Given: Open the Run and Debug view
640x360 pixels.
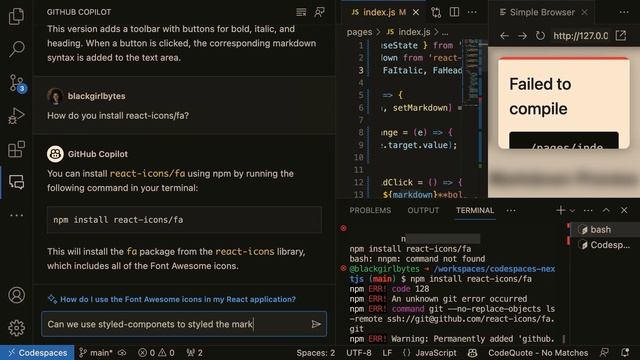Looking at the screenshot, I should click(16, 116).
